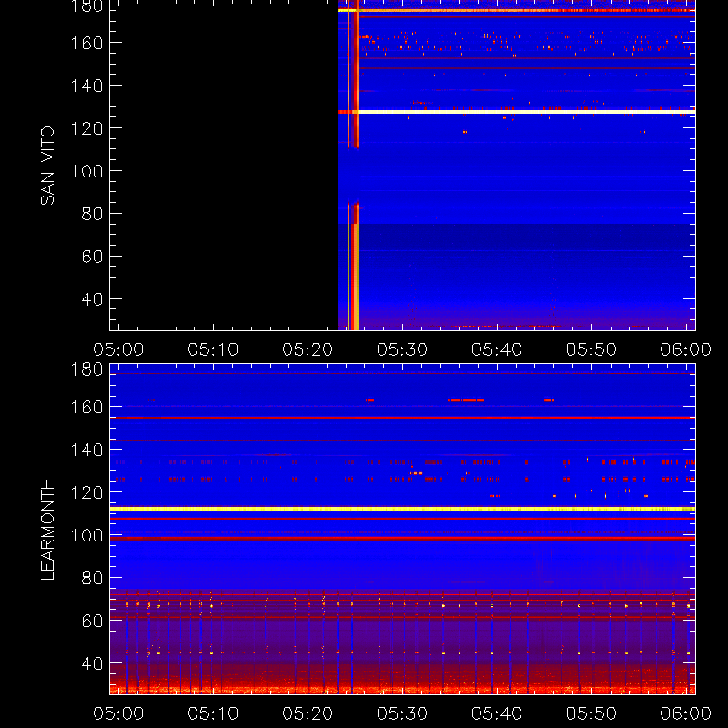The width and height of the screenshot is (728, 728).
Task: Click the 05:20 time label below San Vito plot
Action: pyautogui.click(x=308, y=349)
